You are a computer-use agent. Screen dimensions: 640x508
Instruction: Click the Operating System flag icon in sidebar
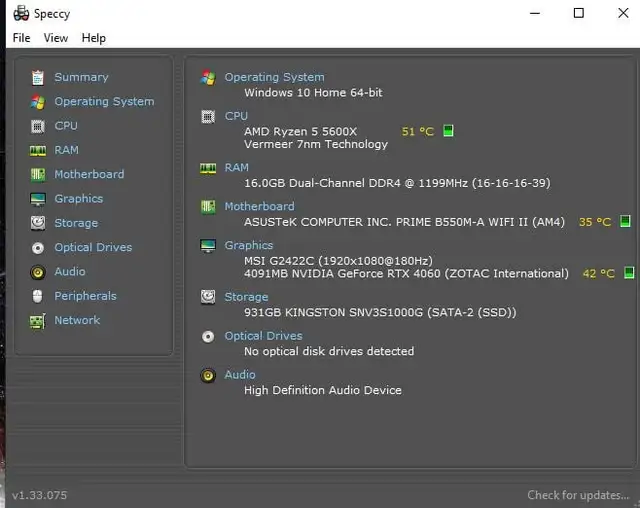(38, 102)
